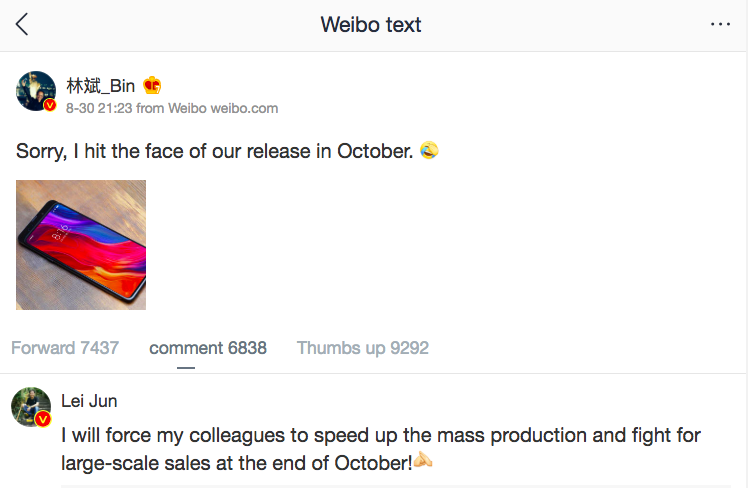Click the laughing-crying emoji in the post
The image size is (748, 488).
pyautogui.click(x=430, y=151)
